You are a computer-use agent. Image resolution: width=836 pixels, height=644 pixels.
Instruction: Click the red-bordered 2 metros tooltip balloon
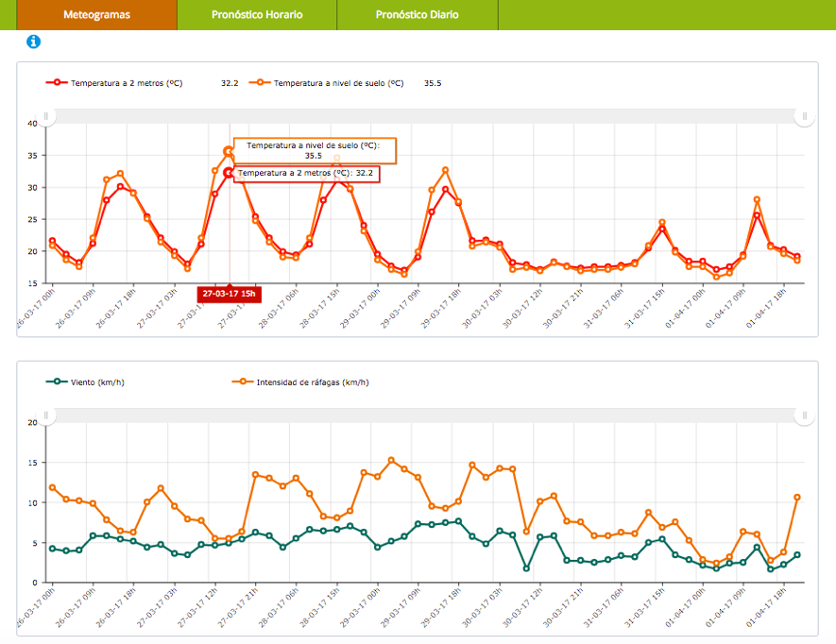point(307,173)
